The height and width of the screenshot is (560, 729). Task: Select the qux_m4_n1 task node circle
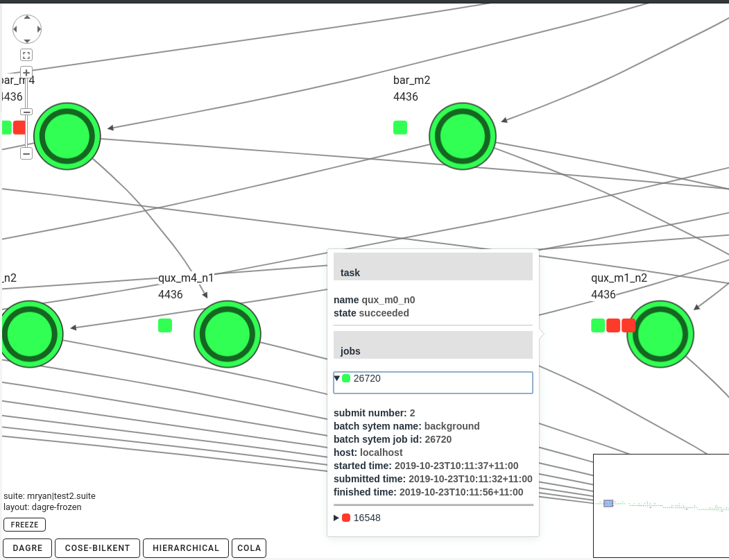[x=227, y=334]
